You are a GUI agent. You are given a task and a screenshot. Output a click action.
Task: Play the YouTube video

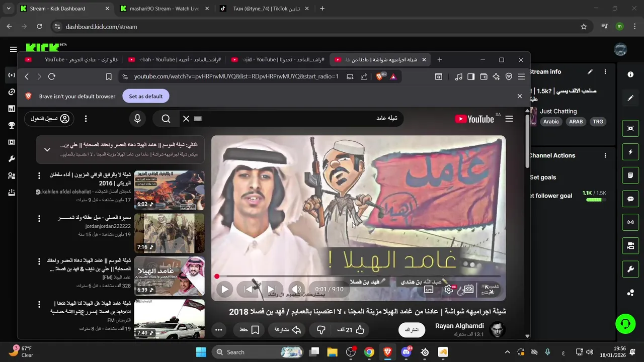tap(225, 289)
